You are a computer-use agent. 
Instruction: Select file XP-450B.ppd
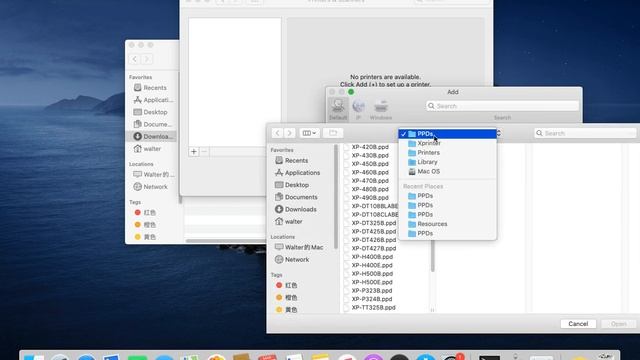click(370, 164)
